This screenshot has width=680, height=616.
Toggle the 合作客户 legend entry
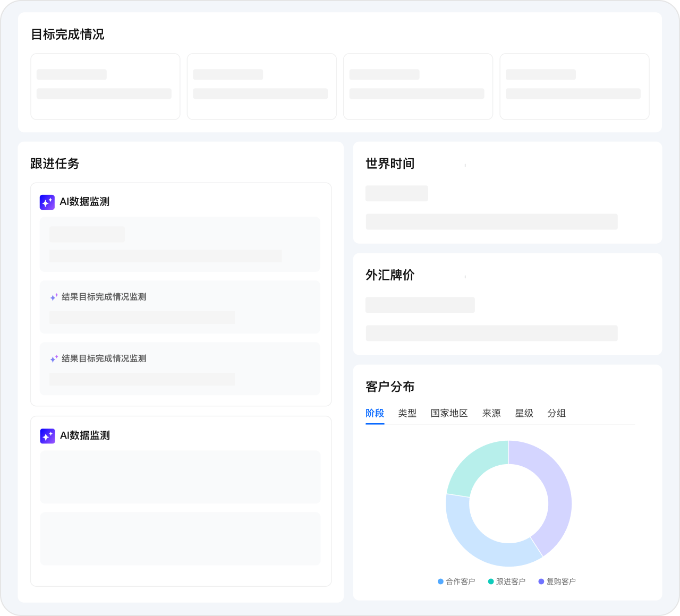point(456,581)
